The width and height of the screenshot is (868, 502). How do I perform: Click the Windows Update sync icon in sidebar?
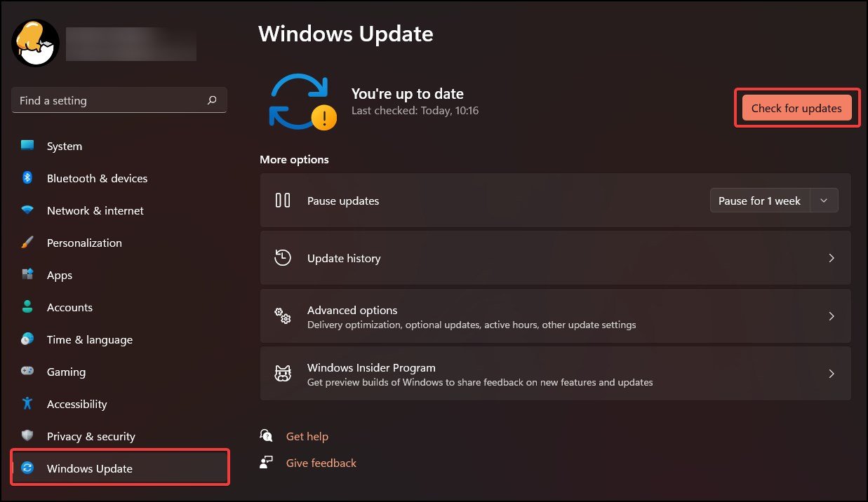[x=27, y=468]
